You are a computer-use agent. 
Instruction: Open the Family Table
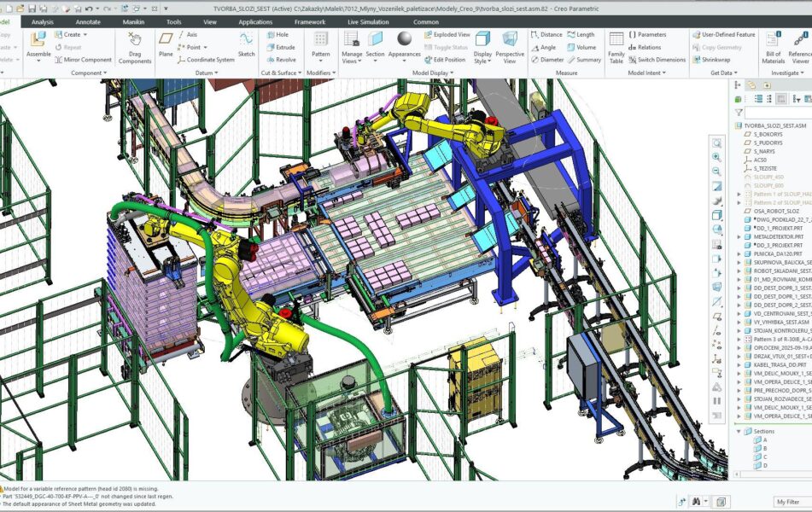(x=616, y=46)
